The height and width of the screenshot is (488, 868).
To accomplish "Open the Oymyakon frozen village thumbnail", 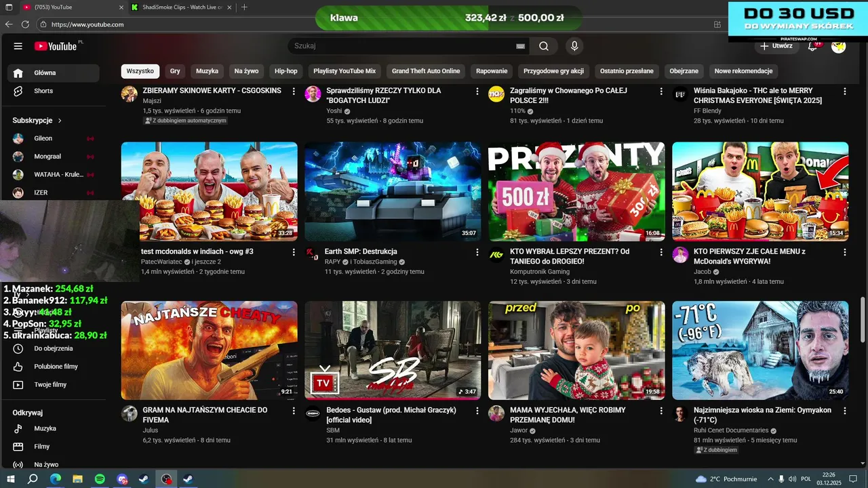I will (x=760, y=350).
